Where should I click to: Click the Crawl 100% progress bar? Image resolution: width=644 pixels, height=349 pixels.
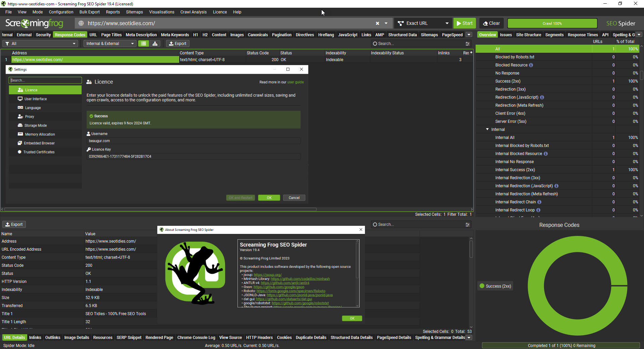coord(552,23)
